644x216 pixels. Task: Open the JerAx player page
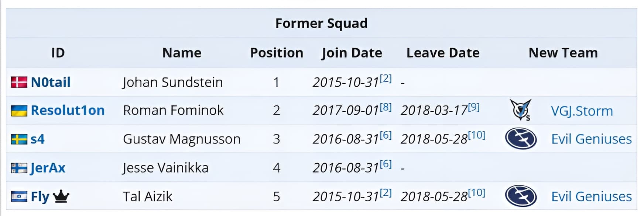[x=48, y=168]
